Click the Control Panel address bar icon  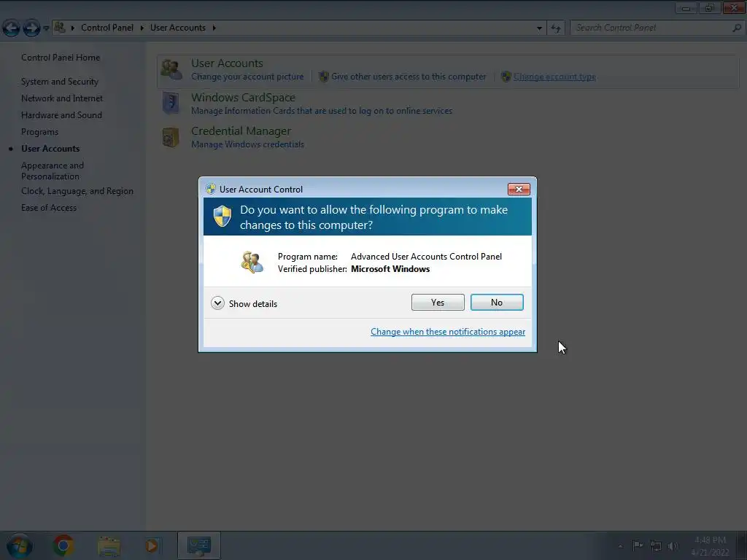coord(60,27)
